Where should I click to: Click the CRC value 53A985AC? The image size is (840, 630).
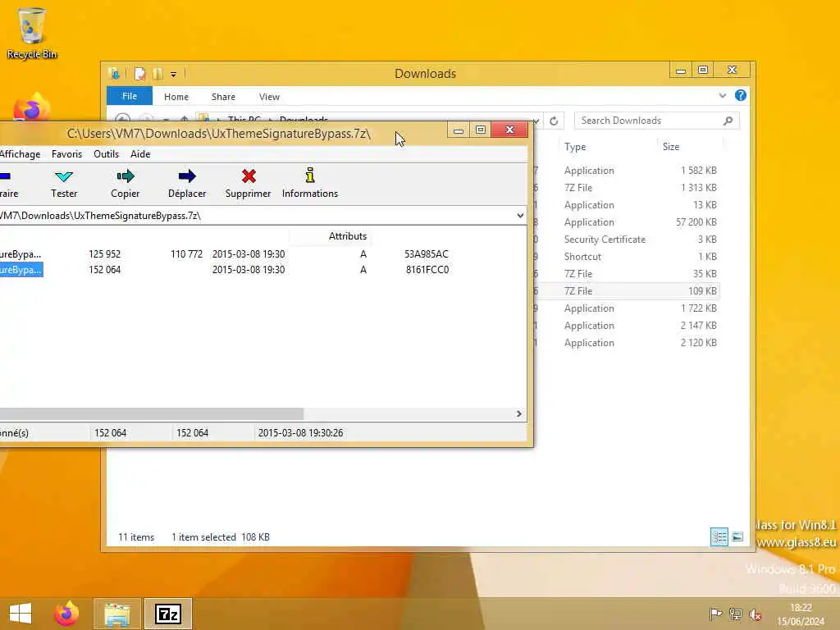(x=427, y=254)
